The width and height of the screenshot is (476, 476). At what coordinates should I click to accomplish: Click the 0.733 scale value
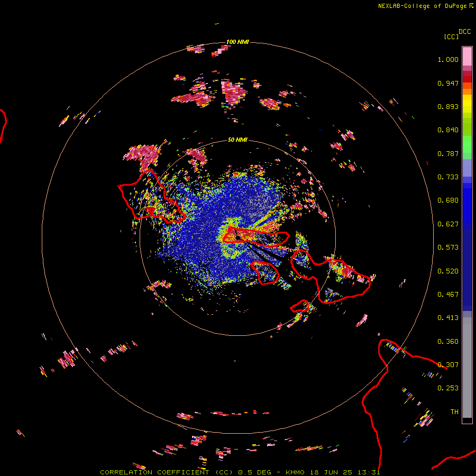point(448,177)
